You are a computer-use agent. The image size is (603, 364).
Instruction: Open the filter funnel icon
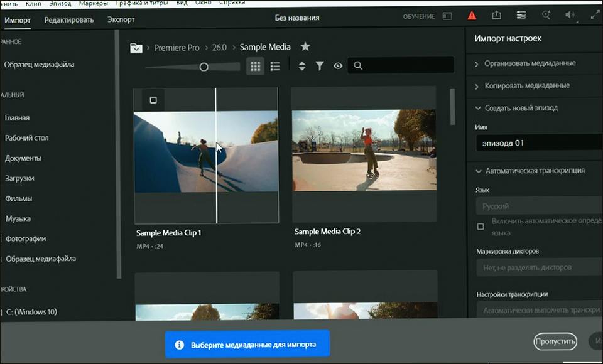(320, 66)
